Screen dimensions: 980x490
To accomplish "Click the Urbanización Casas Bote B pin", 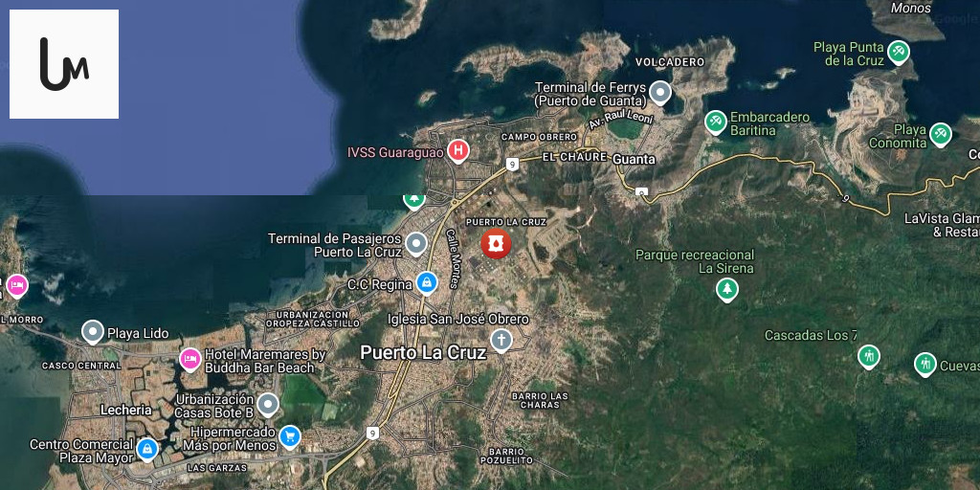I will click(x=268, y=404).
